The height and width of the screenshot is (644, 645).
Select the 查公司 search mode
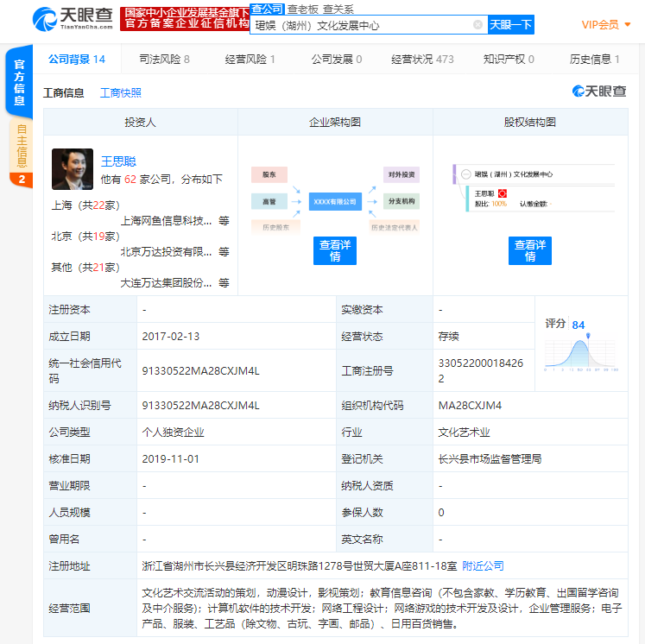[x=267, y=9]
